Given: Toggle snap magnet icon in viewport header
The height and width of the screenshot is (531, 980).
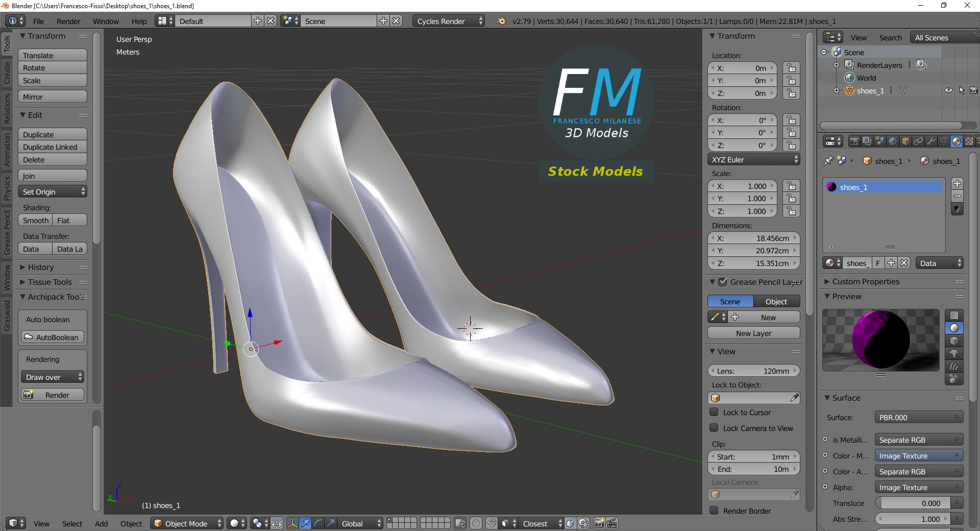Looking at the screenshot, I should pos(491,523).
